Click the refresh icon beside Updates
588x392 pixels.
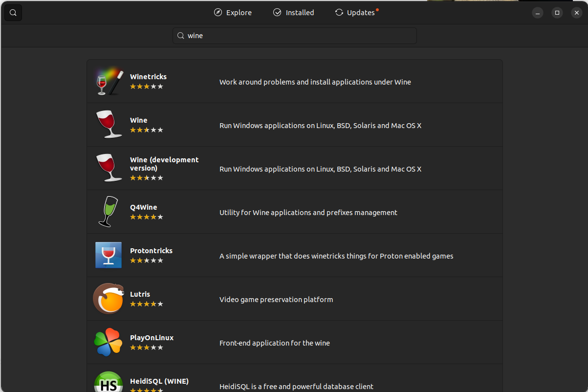coord(339,13)
